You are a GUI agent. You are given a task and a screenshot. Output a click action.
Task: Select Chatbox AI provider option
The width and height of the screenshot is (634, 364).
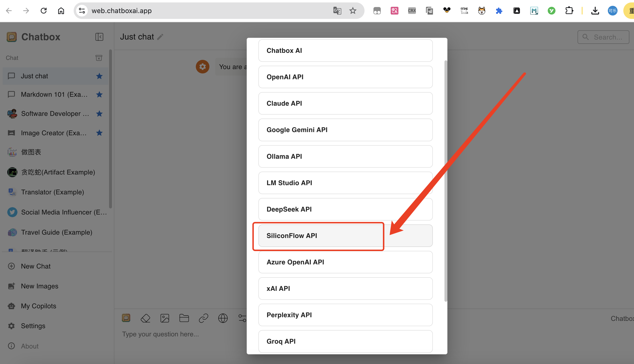tap(345, 50)
